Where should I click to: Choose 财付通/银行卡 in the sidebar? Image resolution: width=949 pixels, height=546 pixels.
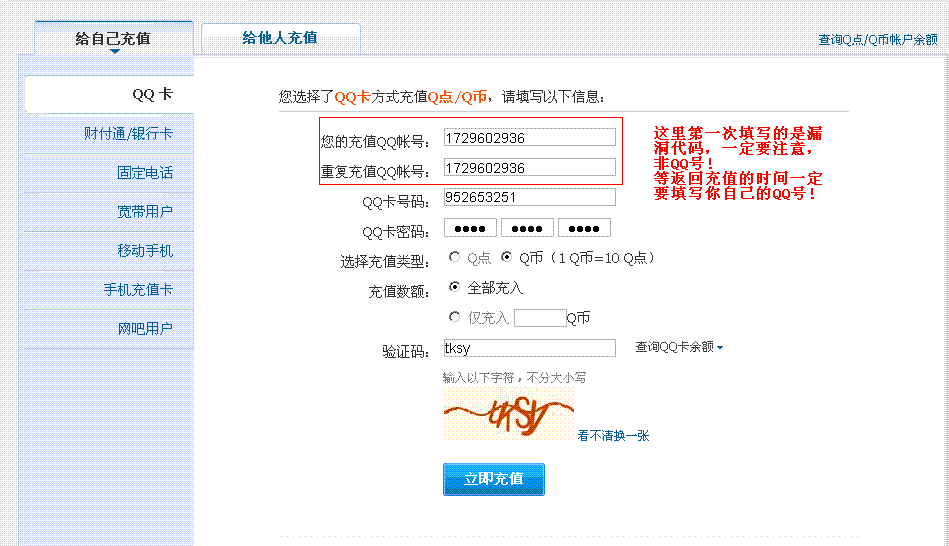[110, 134]
